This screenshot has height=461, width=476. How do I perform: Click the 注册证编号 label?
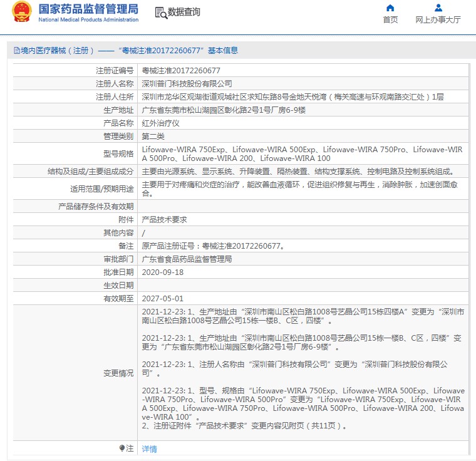pyautogui.click(x=115, y=70)
